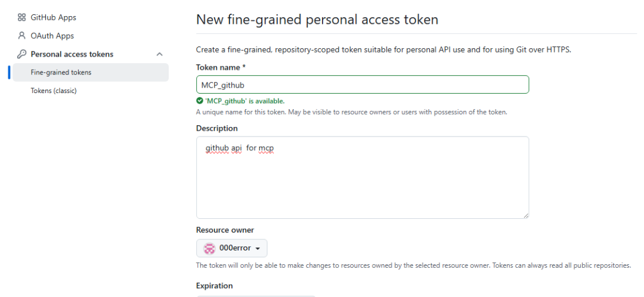Screen dimensions: 644x297
Task: Collapse the Personal access tokens section
Action: click(159, 54)
